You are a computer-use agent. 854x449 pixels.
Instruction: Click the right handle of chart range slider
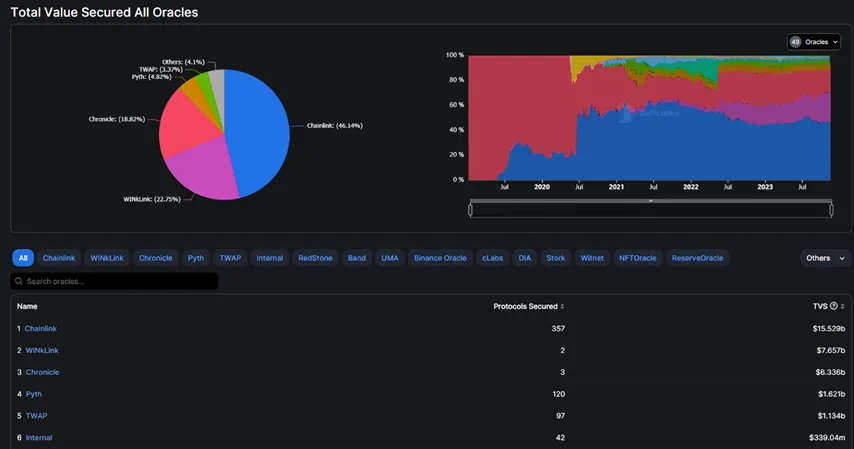[831, 210]
